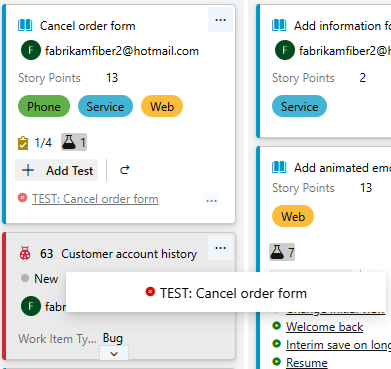This screenshot has height=369, width=391.
Task: Select assignee fabrikamfiber2@hotmail.com on the Cancel order form card
Action: click(x=122, y=51)
